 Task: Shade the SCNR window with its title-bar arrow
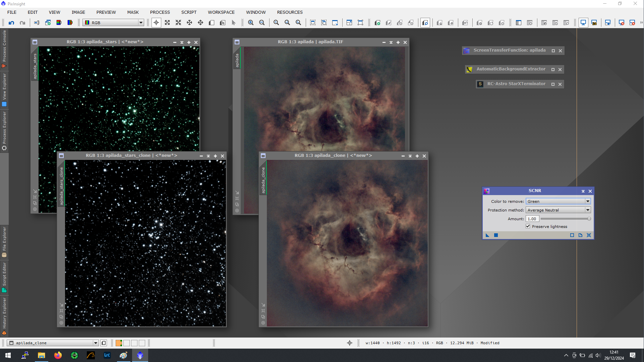[583, 191]
